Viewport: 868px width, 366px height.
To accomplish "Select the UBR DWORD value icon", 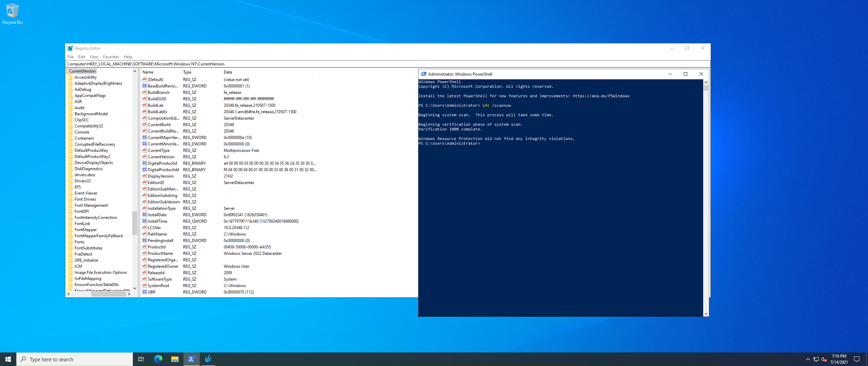I will (x=144, y=292).
